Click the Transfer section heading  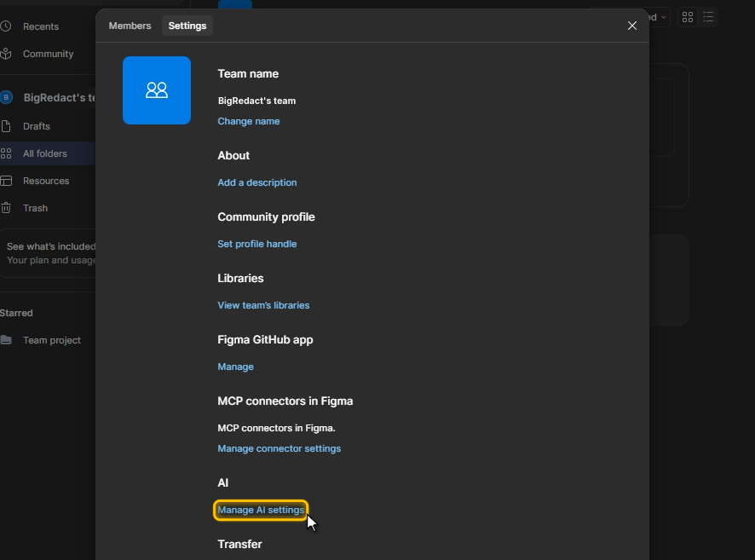[x=239, y=544]
